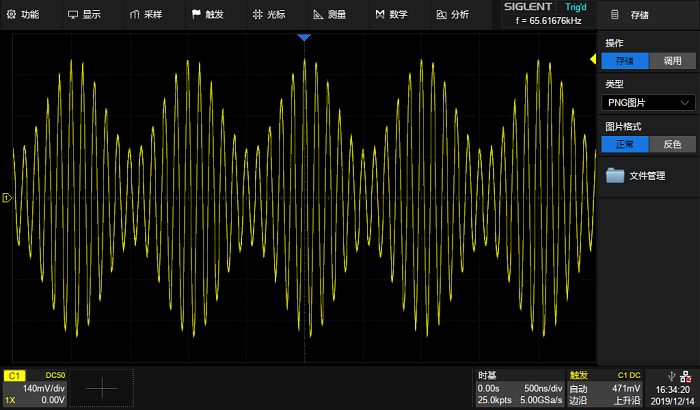Image resolution: width=700 pixels, height=410 pixels.
Task: Click the yellow trigger level arrow
Action: click(x=593, y=59)
